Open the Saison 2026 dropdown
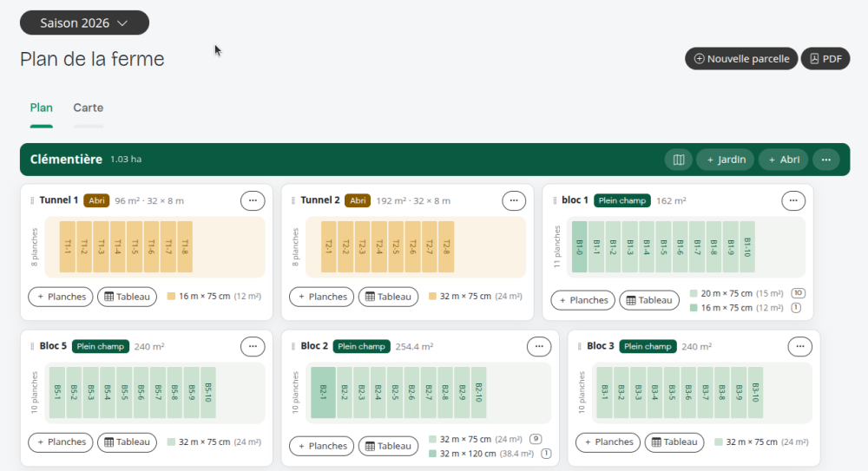This screenshot has height=471, width=868. coord(84,23)
